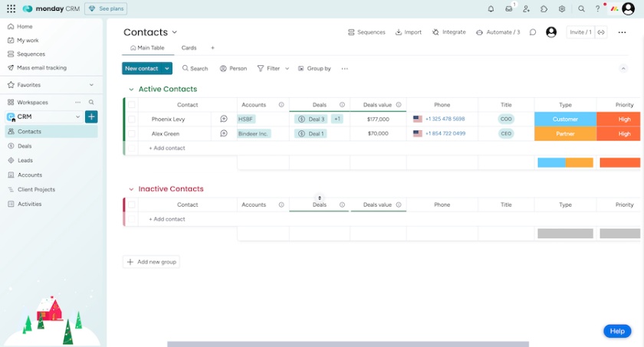The image size is (644, 347).
Task: Select all Active Contacts header checkbox
Action: pos(131,105)
